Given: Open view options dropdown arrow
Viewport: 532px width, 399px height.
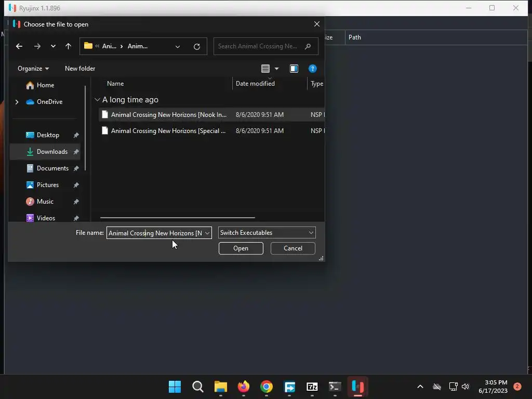Looking at the screenshot, I should [276, 69].
